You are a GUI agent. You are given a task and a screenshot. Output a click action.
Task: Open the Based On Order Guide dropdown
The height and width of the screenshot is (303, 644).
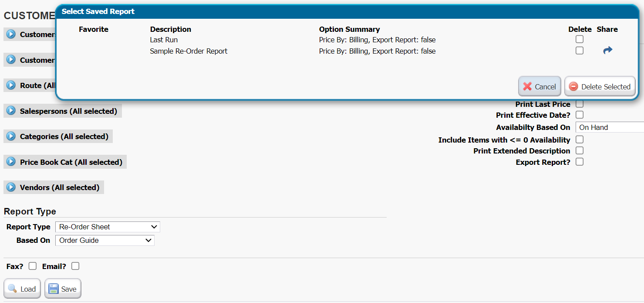click(105, 240)
